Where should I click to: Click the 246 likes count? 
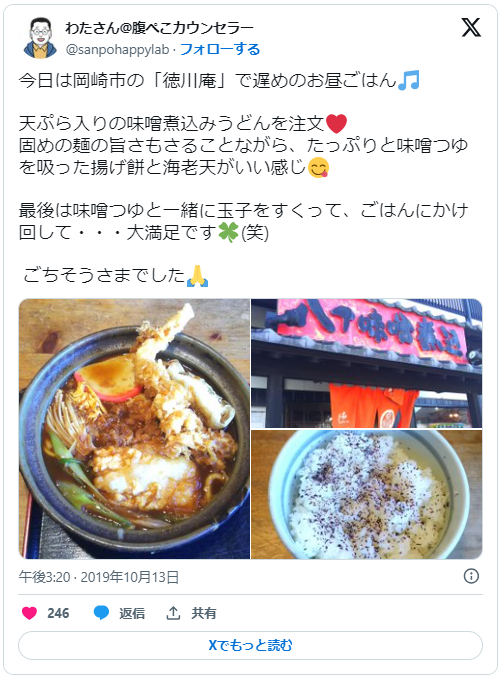[58, 613]
